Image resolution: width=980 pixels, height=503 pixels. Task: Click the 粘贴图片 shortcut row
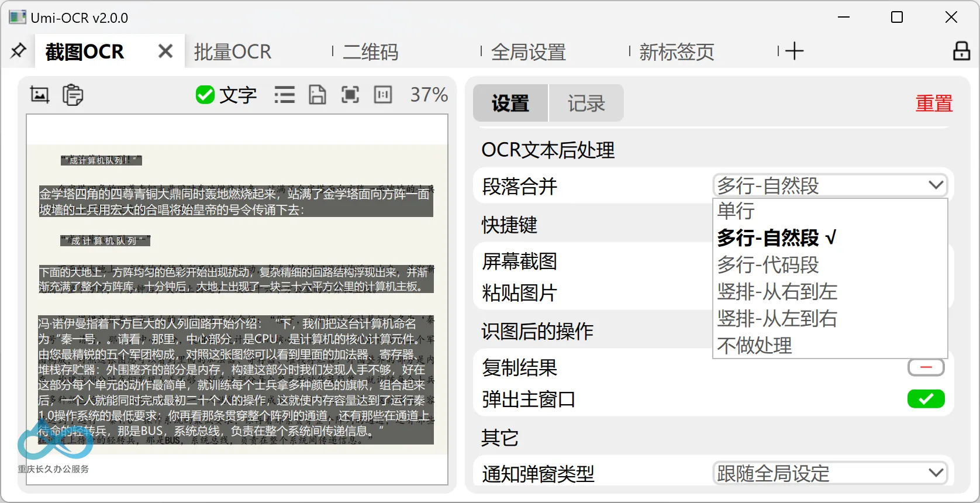593,292
